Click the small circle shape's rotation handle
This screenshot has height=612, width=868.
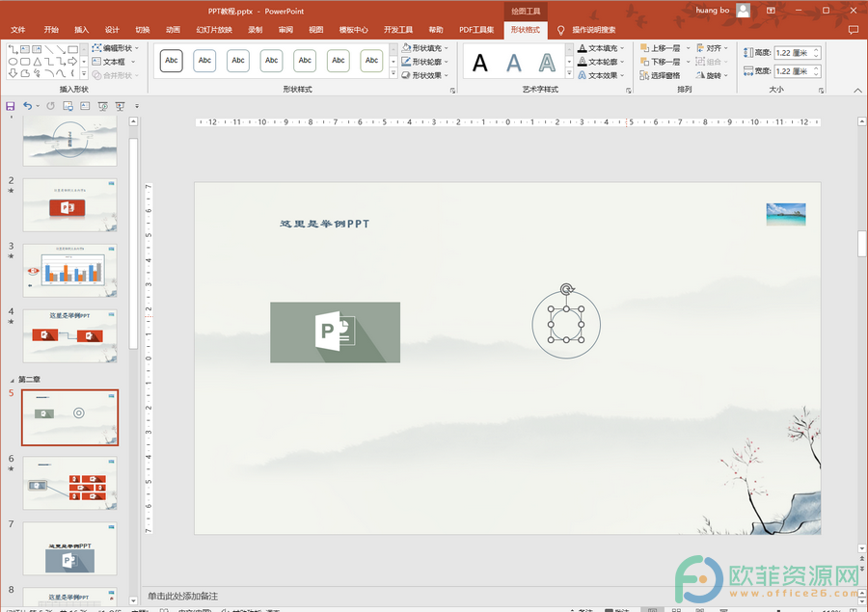coord(566,289)
